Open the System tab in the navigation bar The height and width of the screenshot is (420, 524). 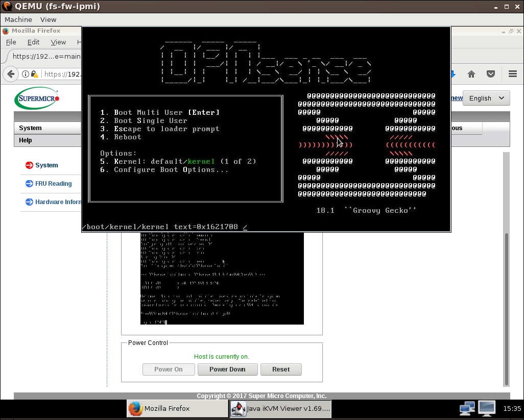pos(30,128)
